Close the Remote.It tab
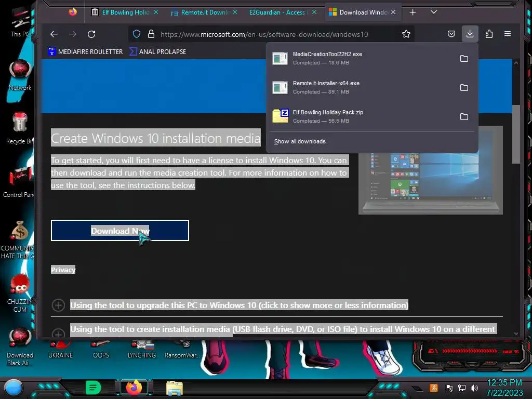This screenshot has width=532, height=399. pyautogui.click(x=235, y=12)
